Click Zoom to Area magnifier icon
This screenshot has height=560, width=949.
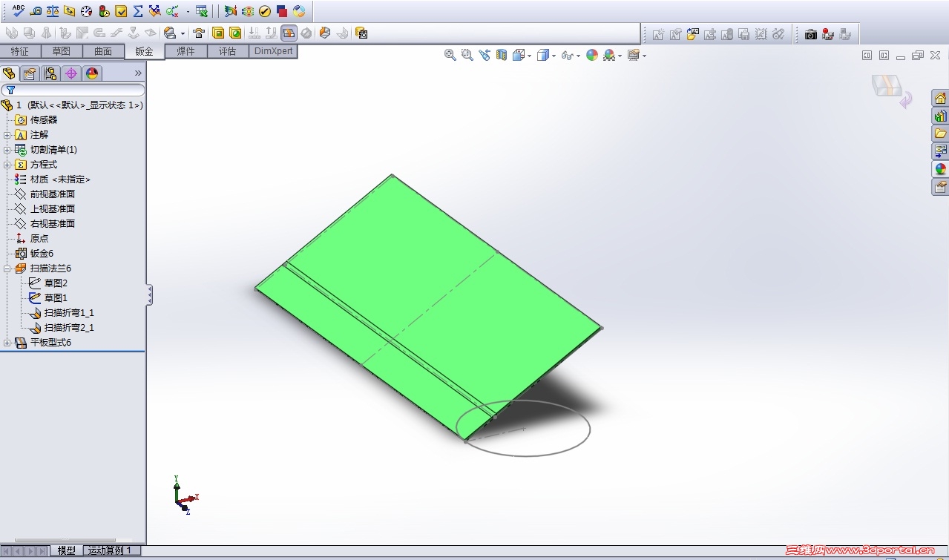(x=467, y=55)
